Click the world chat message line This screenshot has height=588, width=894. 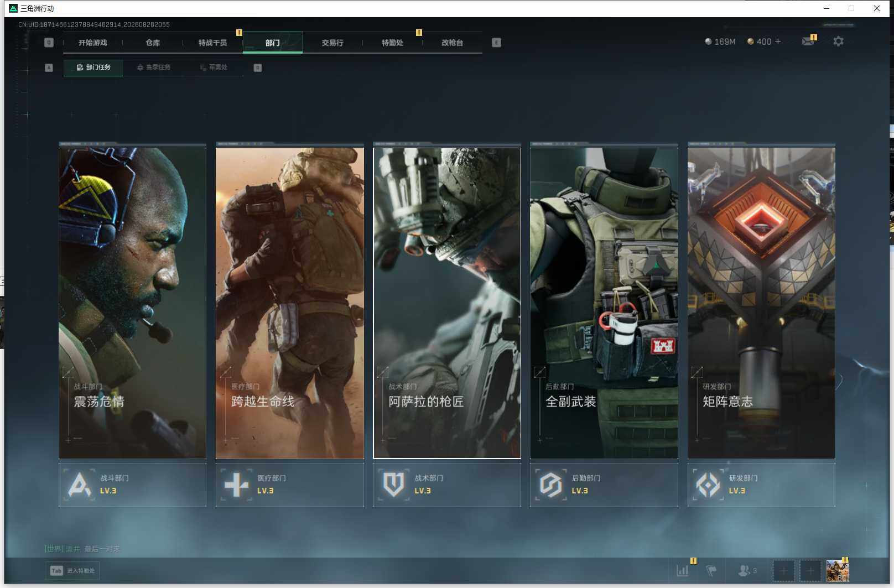82,549
